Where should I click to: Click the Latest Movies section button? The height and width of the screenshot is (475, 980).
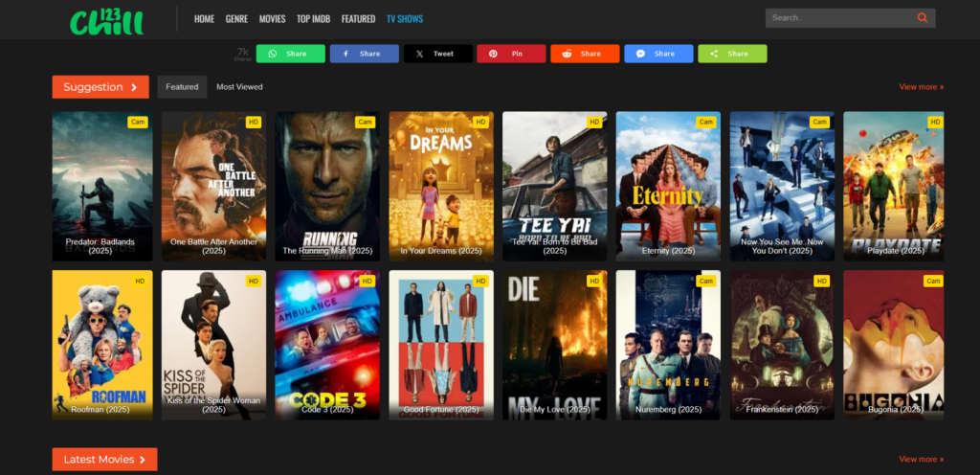coord(105,460)
